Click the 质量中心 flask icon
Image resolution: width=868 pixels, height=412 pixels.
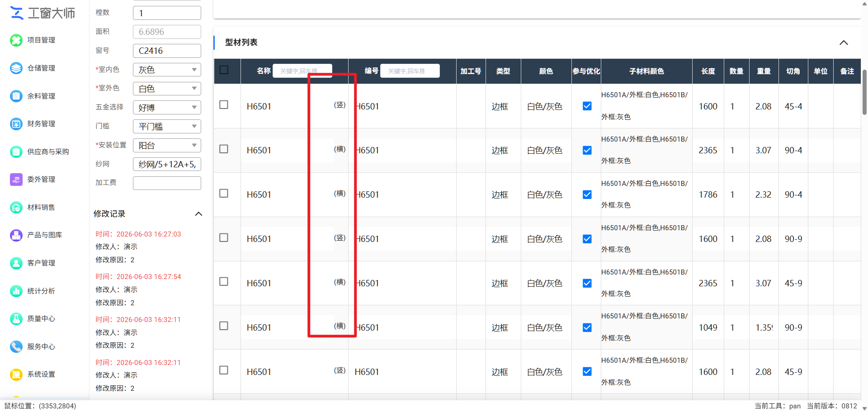(16, 319)
